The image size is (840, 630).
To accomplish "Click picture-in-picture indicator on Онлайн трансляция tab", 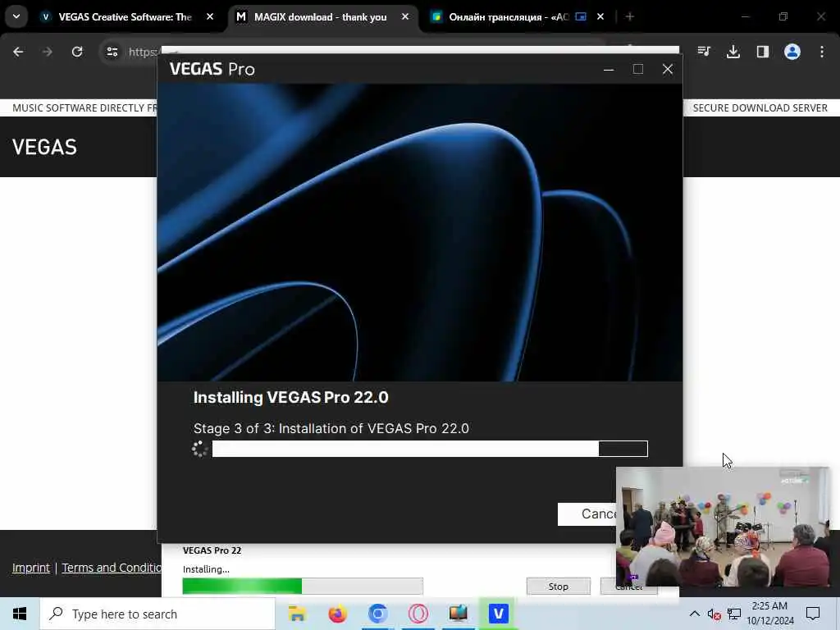I will click(x=581, y=17).
